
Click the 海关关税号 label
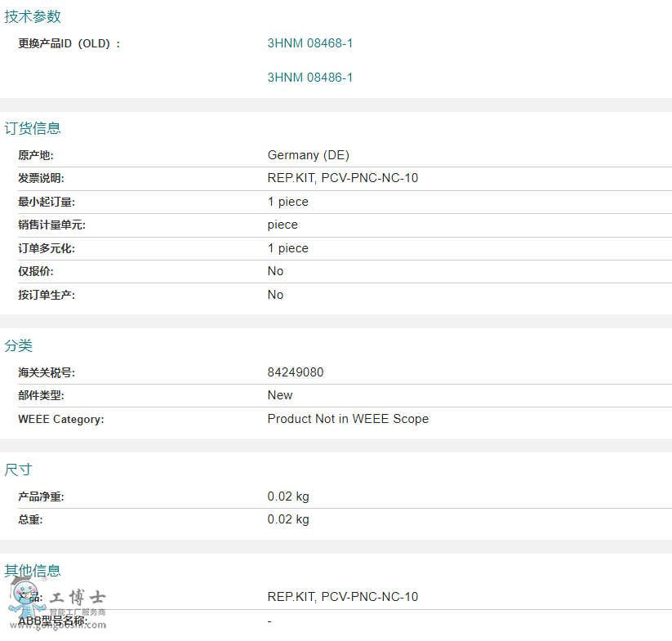click(x=47, y=373)
